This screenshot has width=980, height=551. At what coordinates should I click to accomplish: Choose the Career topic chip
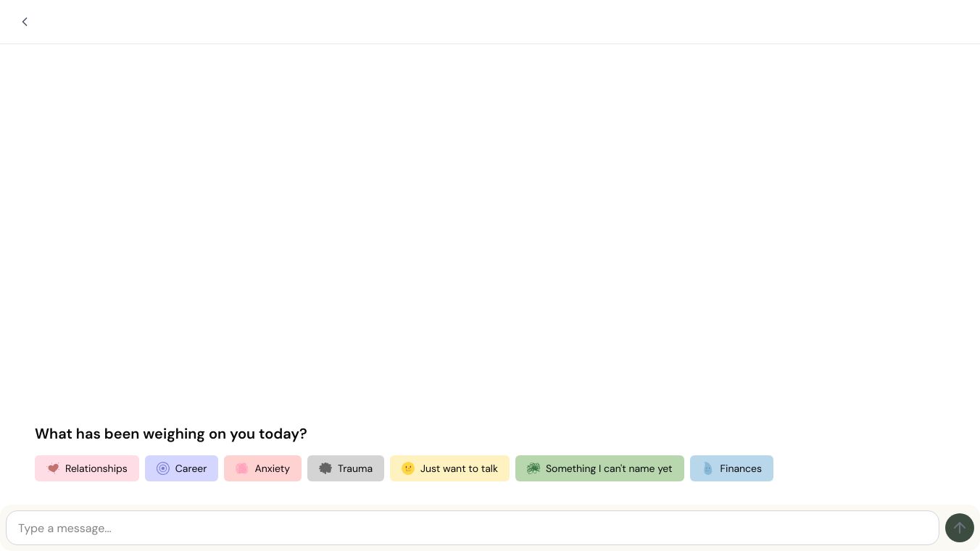tap(181, 468)
